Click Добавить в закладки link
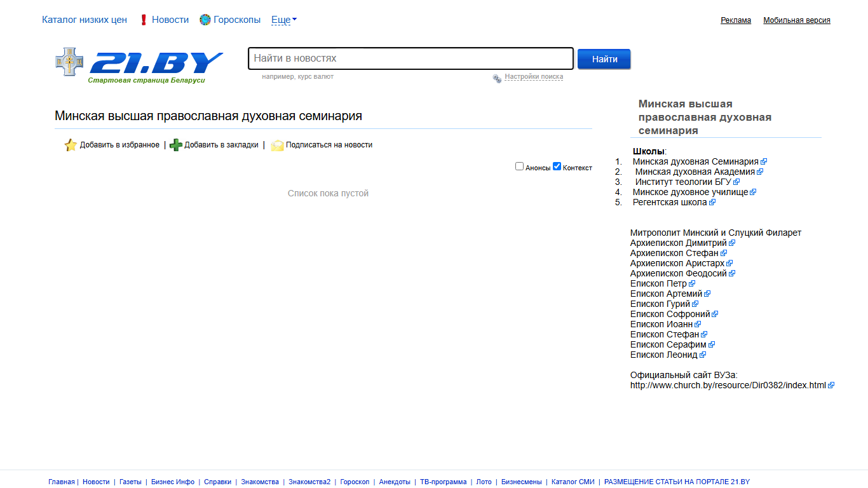Image resolution: width=868 pixels, height=488 pixels. tap(221, 145)
